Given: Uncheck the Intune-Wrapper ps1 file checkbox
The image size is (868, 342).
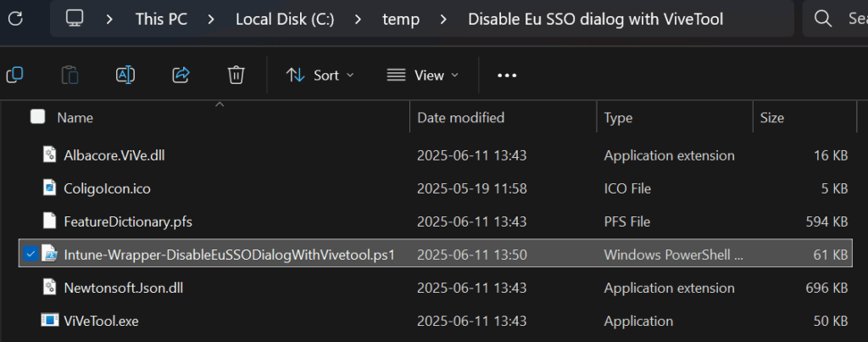Looking at the screenshot, I should tap(31, 254).
